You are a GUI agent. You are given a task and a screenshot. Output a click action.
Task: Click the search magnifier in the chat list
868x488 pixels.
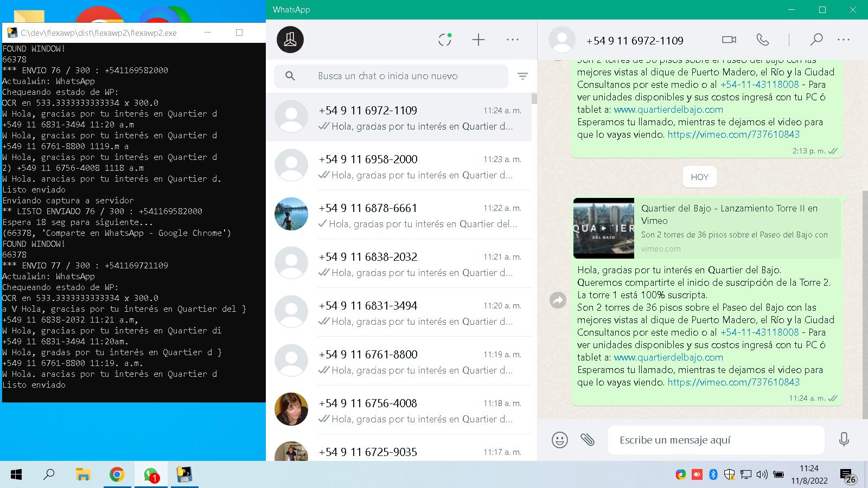pos(290,76)
